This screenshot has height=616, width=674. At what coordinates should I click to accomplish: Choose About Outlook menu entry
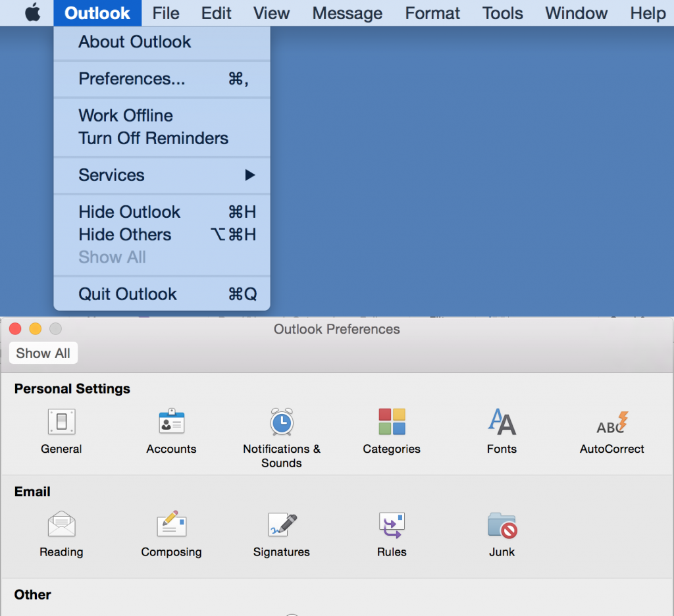click(162, 41)
